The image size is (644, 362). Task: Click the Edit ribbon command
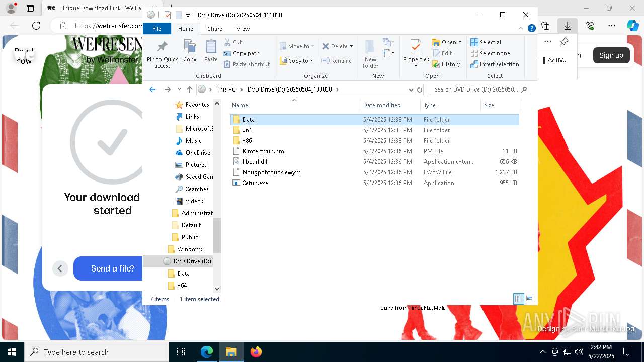(442, 53)
